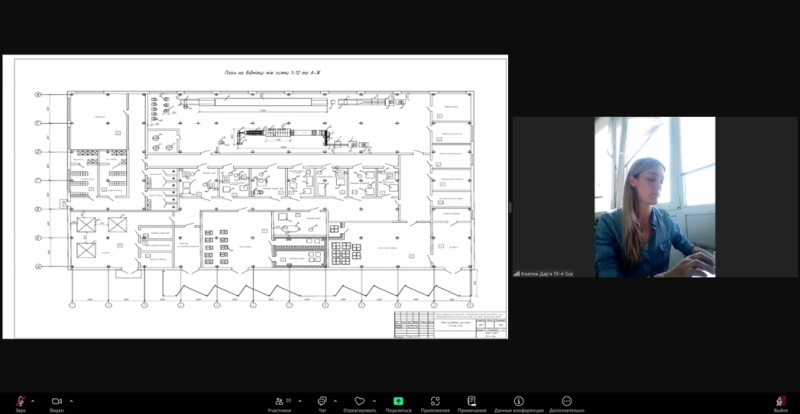Select the participant video of Ігнатюк Дар'я
The height and width of the screenshot is (414, 800).
(x=655, y=197)
